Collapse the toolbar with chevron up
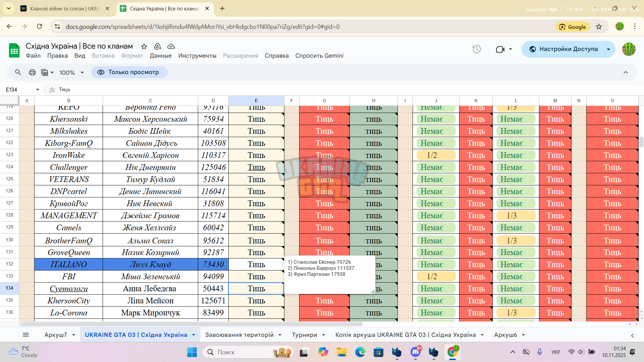Screen dimensions: 644x362 click(626, 72)
